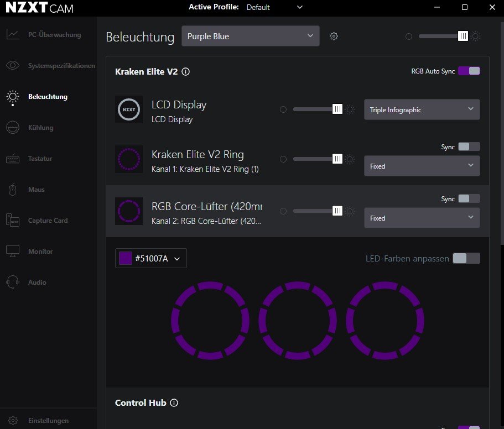504x429 pixels.
Task: Open Active Profile Default dropdown
Action: (x=274, y=7)
